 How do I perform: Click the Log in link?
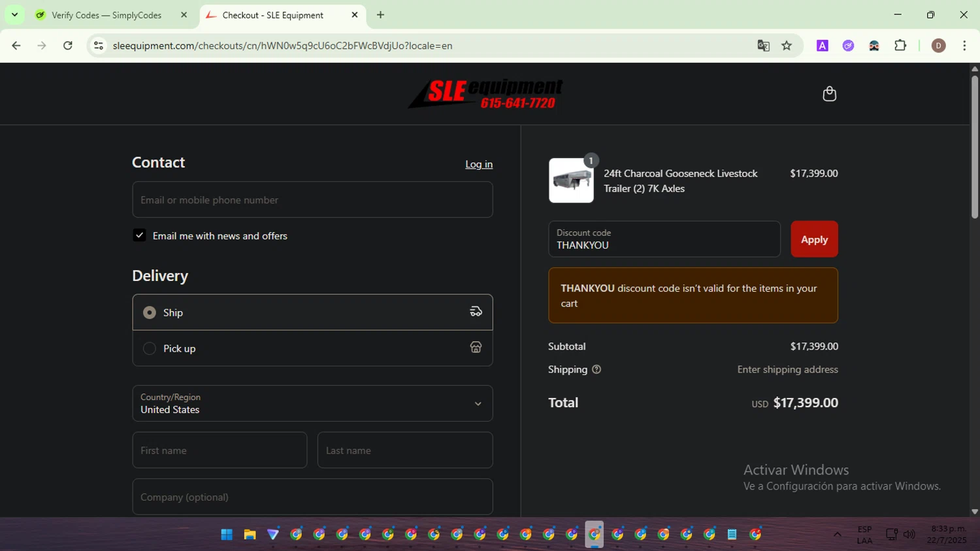tap(479, 164)
